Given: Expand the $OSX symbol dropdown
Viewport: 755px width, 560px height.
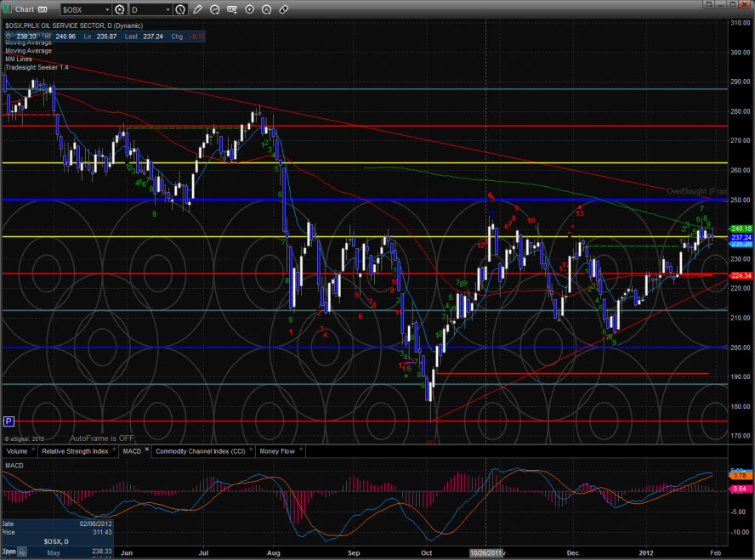Looking at the screenshot, I should (107, 9).
